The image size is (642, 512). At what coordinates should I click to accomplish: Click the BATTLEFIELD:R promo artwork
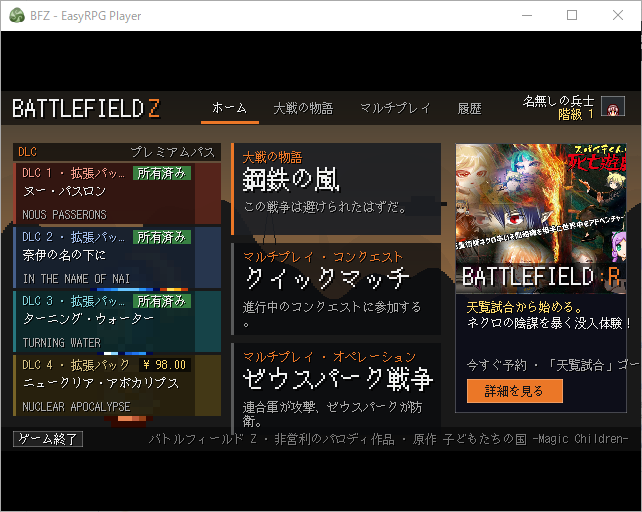click(541, 218)
